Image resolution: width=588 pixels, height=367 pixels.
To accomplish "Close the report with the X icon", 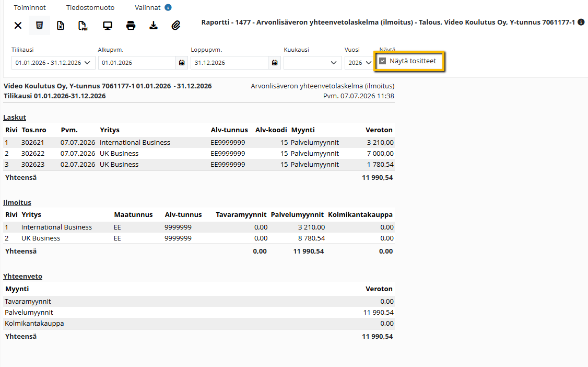I will point(18,26).
